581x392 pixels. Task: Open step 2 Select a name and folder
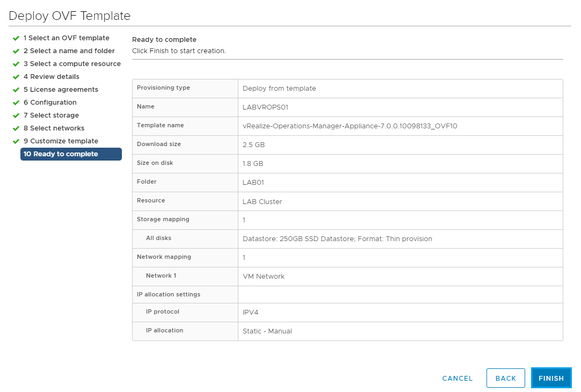(x=69, y=51)
